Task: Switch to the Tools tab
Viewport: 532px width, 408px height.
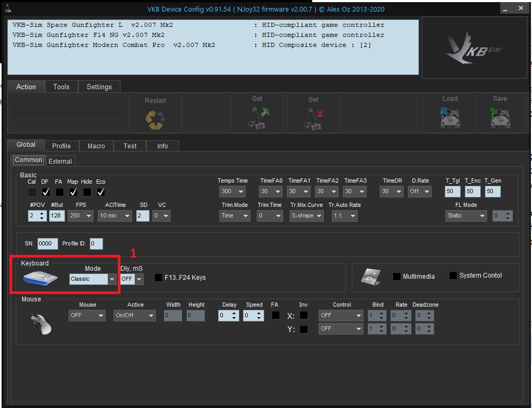Action: coord(61,87)
